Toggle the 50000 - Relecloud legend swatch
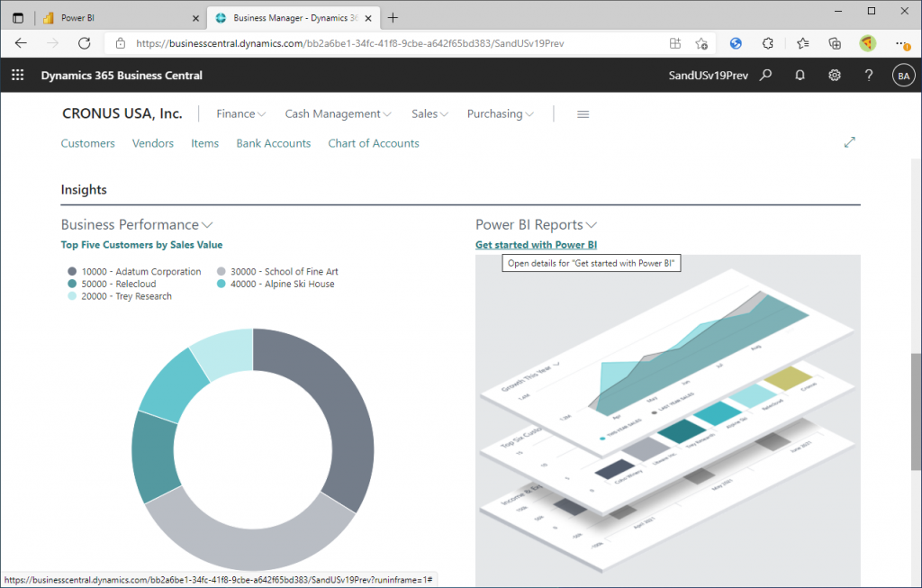The width and height of the screenshot is (922, 588). pos(72,284)
